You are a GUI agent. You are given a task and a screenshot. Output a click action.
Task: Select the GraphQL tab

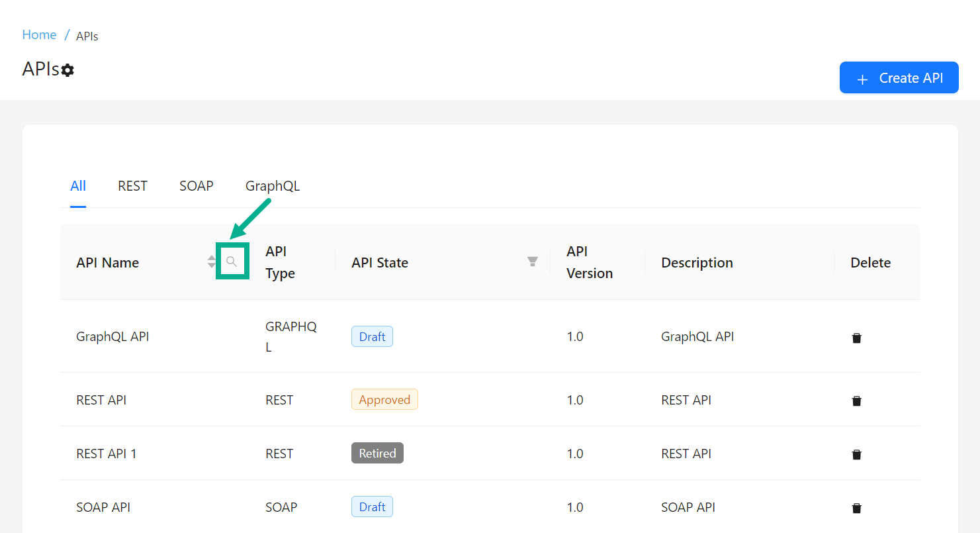coord(273,186)
